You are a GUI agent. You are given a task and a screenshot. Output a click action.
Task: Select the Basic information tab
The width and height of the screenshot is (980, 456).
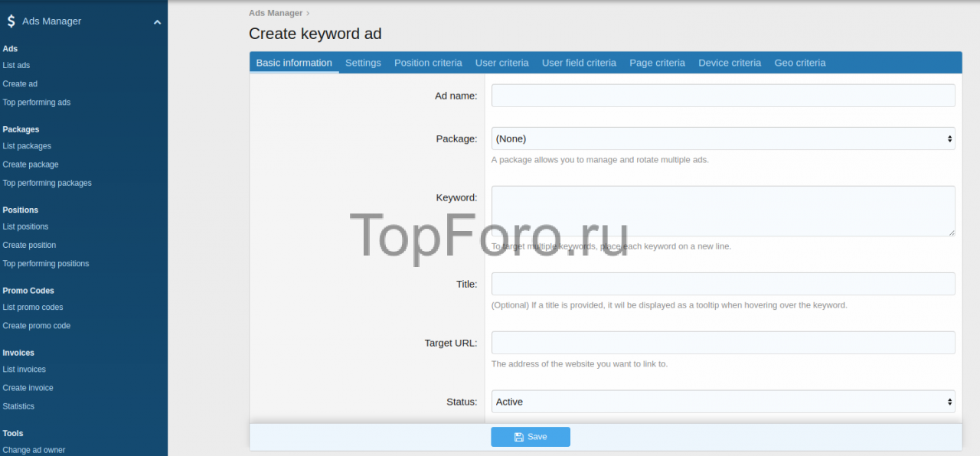[294, 63]
